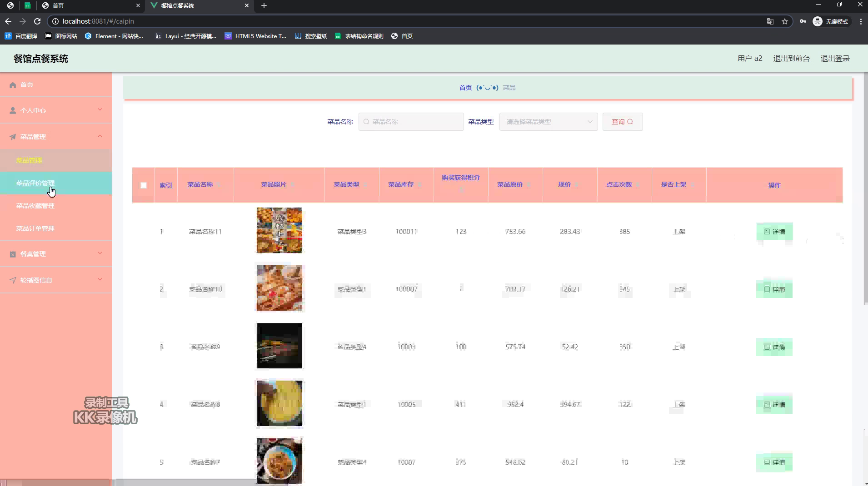Open 菜品评价管理 submenu item
The image size is (868, 486).
pos(55,183)
